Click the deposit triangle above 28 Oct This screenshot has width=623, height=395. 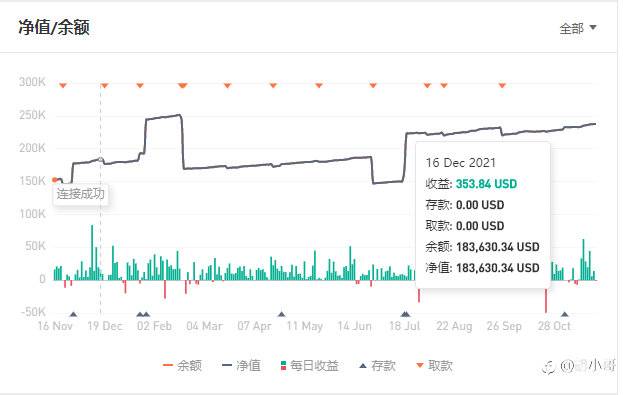pos(565,314)
